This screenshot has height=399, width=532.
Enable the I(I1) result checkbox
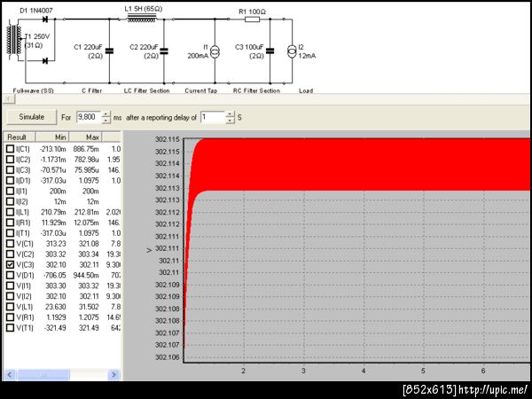click(10, 191)
